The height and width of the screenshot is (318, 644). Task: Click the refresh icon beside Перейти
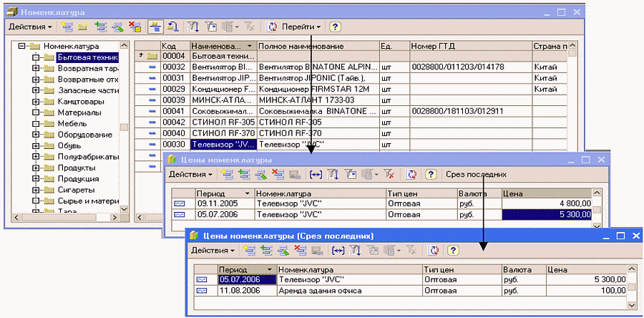[272, 26]
